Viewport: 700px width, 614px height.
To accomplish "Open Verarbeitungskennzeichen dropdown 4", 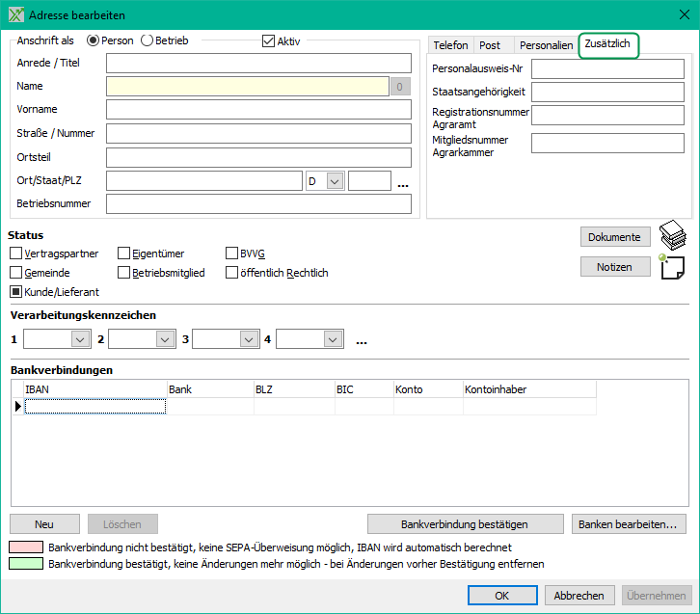I will [x=333, y=339].
